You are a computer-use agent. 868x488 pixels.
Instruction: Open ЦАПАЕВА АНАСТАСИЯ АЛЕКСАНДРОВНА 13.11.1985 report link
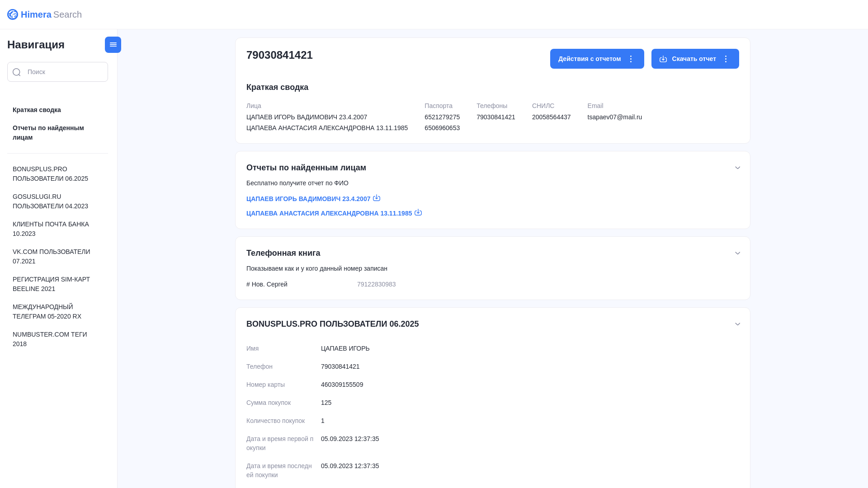pos(329,213)
